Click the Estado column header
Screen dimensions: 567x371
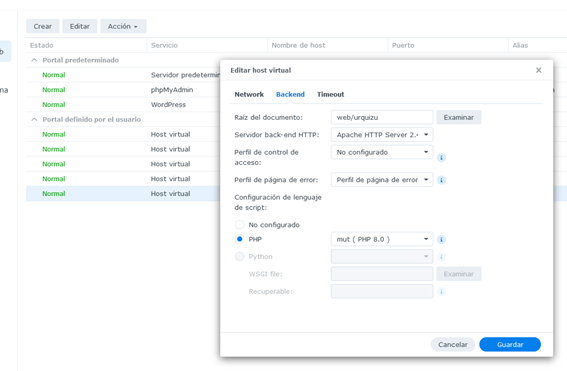(86, 45)
